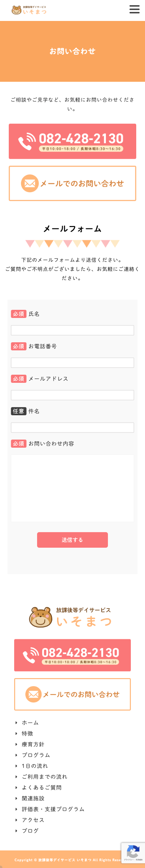Click the アクセス footer link
The width and height of the screenshot is (145, 868).
pos(33,820)
